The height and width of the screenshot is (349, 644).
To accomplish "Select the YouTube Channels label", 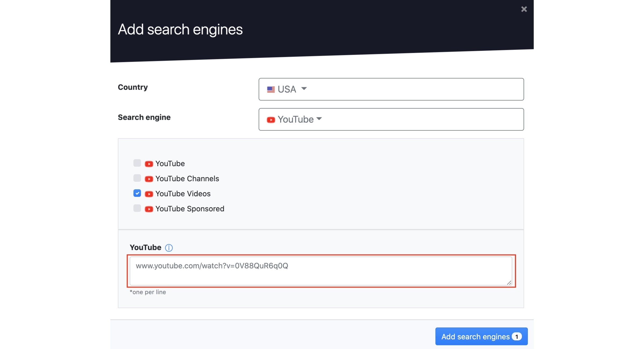I will coord(187,179).
